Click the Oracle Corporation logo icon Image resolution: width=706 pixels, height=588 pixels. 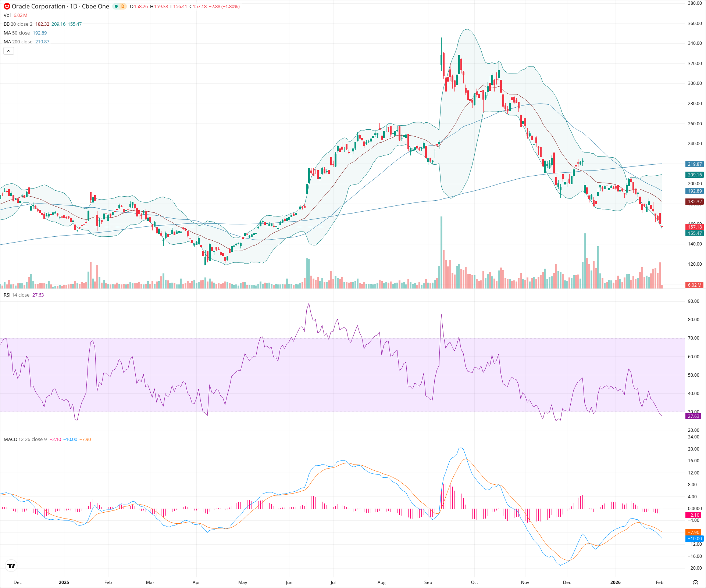tap(6, 6)
